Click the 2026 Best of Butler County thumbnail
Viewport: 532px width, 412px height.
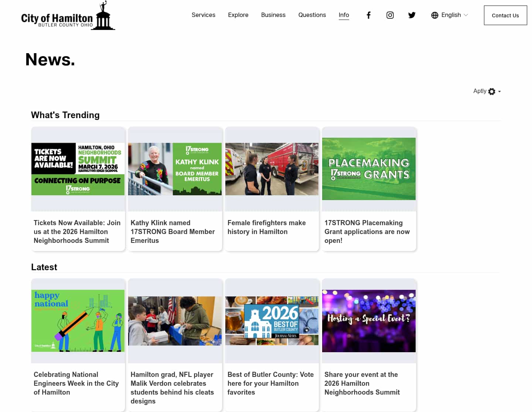point(272,320)
